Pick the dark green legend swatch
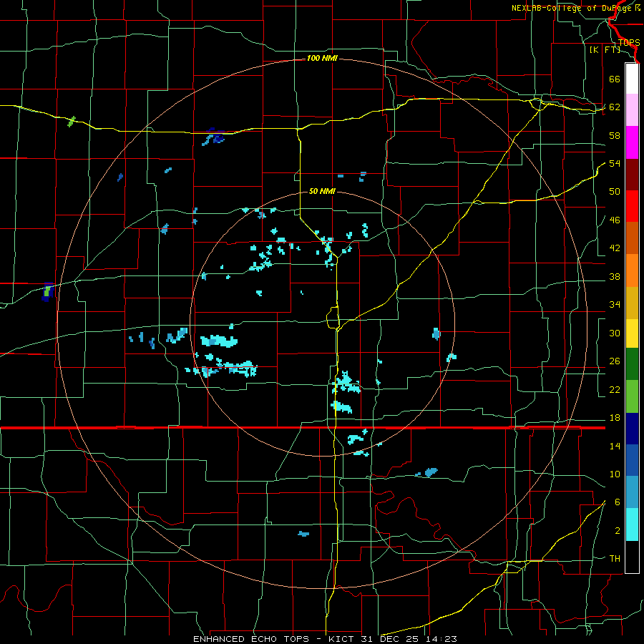The image size is (644, 644). pyautogui.click(x=632, y=364)
